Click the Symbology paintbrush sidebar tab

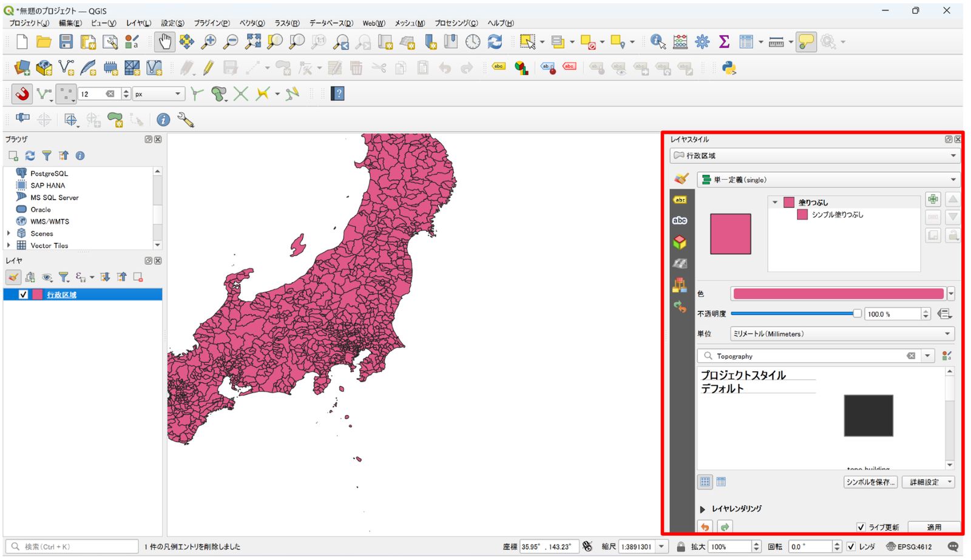pos(681,179)
